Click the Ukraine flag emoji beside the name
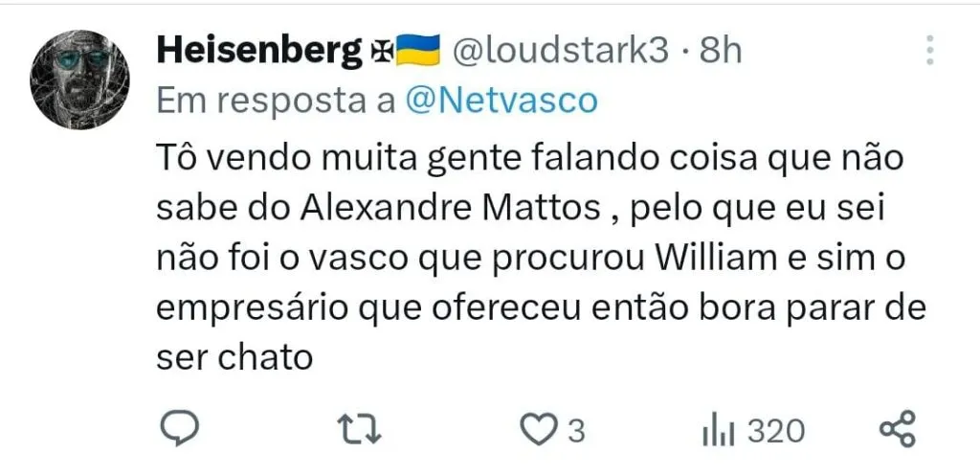This screenshot has width=980, height=476. click(x=417, y=51)
